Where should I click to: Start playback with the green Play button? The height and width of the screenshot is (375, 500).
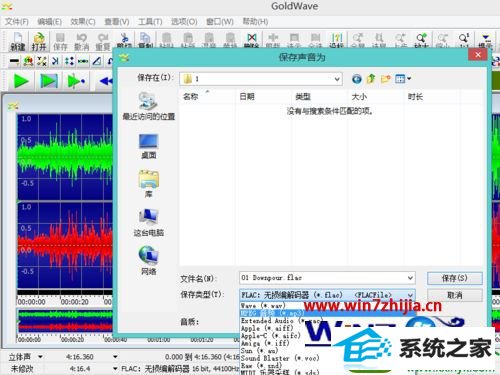21,81
